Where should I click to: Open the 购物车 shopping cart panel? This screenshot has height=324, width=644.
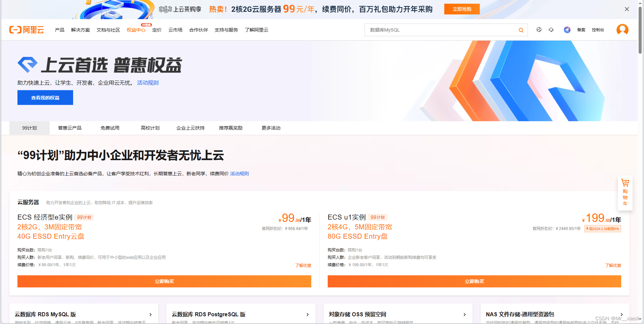pyautogui.click(x=625, y=193)
